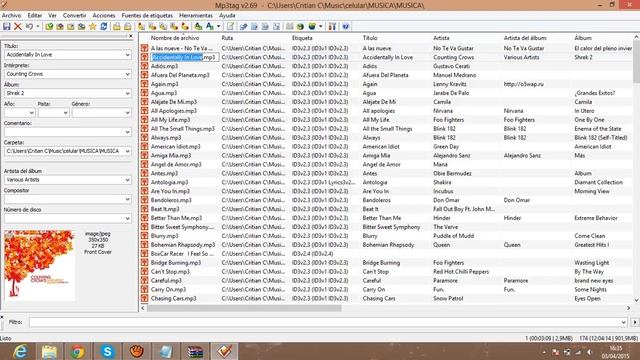Image resolution: width=640 pixels, height=360 pixels.
Task: Expand the Artista del álbum dropdown
Action: [x=127, y=180]
